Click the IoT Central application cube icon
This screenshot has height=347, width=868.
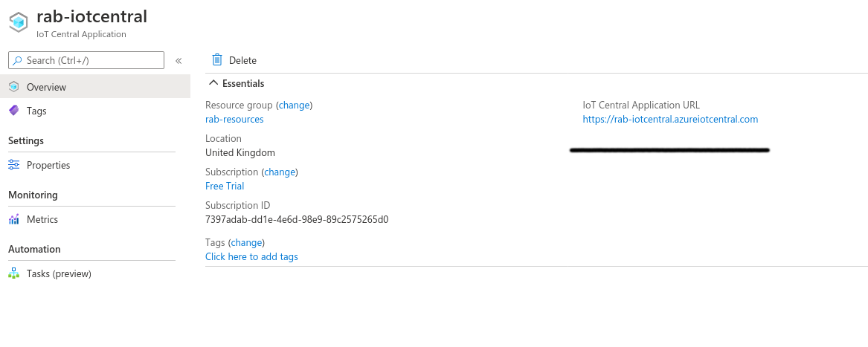pyautogui.click(x=18, y=23)
